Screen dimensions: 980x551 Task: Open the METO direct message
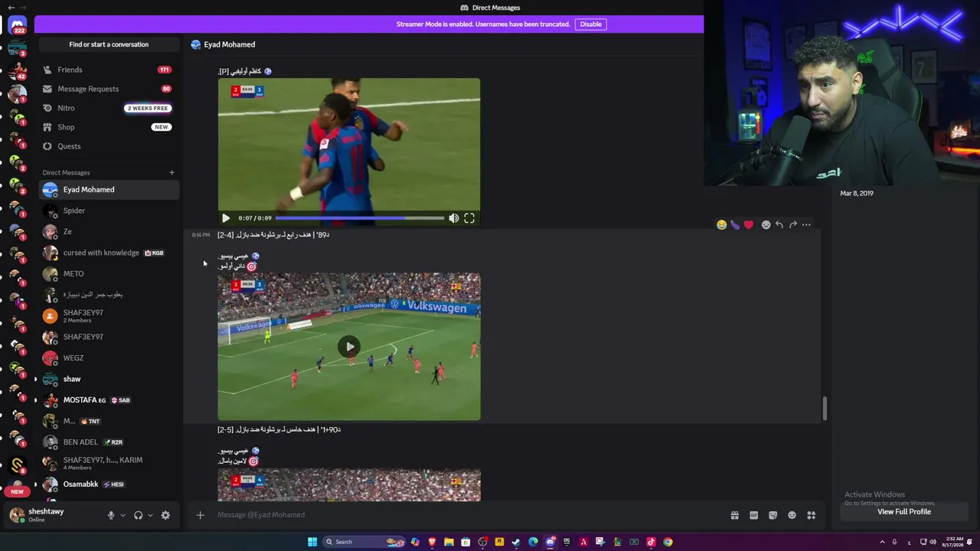[109, 274]
